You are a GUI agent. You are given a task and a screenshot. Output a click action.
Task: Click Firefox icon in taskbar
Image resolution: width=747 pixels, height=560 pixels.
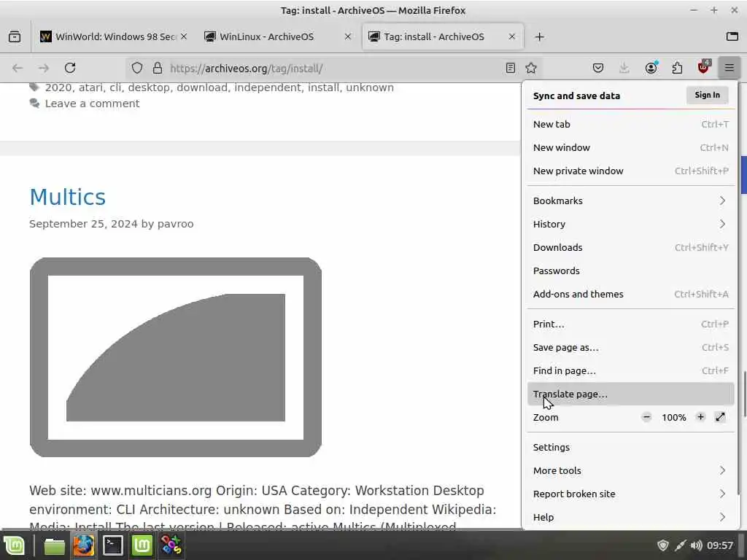point(83,545)
